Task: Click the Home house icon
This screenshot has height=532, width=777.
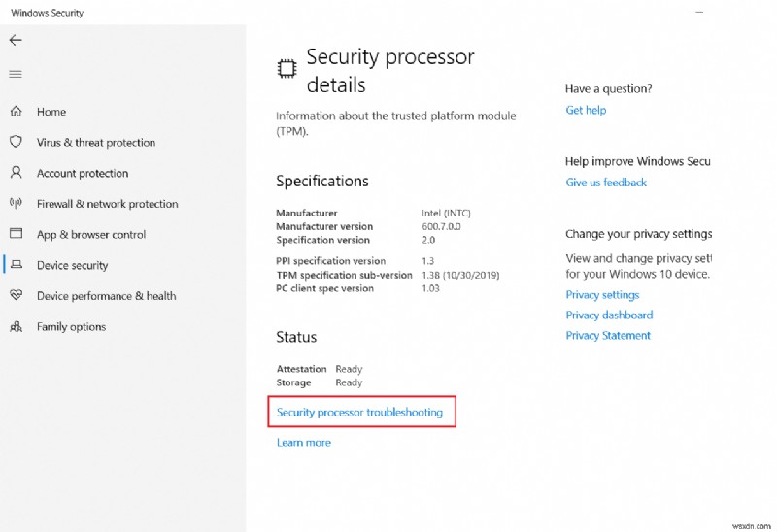Action: click(x=16, y=112)
